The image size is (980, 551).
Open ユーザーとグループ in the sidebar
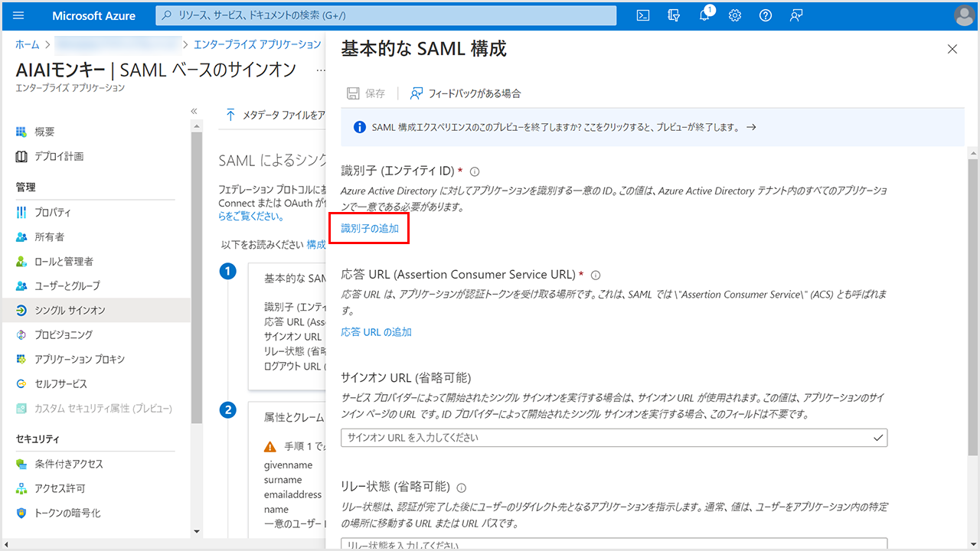click(67, 285)
